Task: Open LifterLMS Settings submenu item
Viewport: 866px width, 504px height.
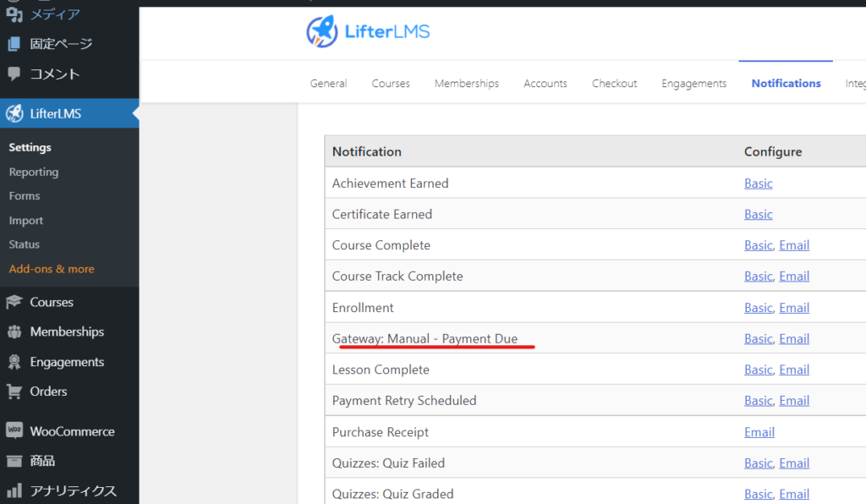Action: click(x=30, y=147)
